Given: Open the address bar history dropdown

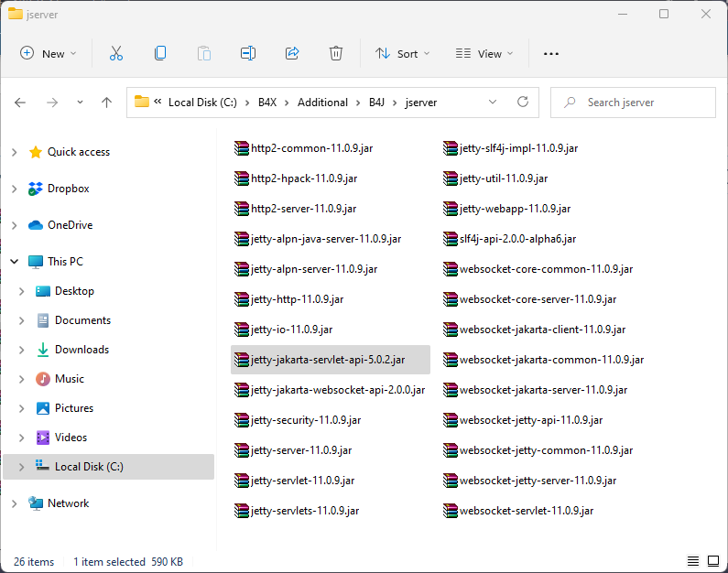Looking at the screenshot, I should [493, 102].
